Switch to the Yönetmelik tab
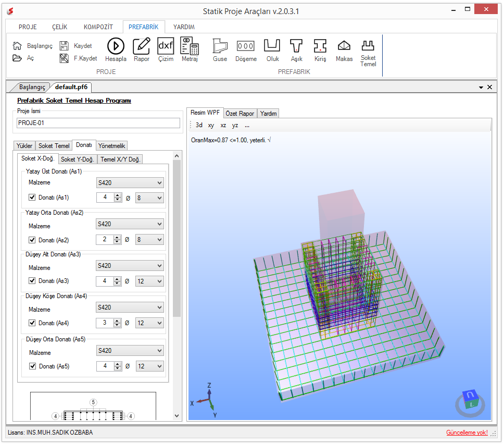This screenshot has height=444, width=504. [111, 146]
